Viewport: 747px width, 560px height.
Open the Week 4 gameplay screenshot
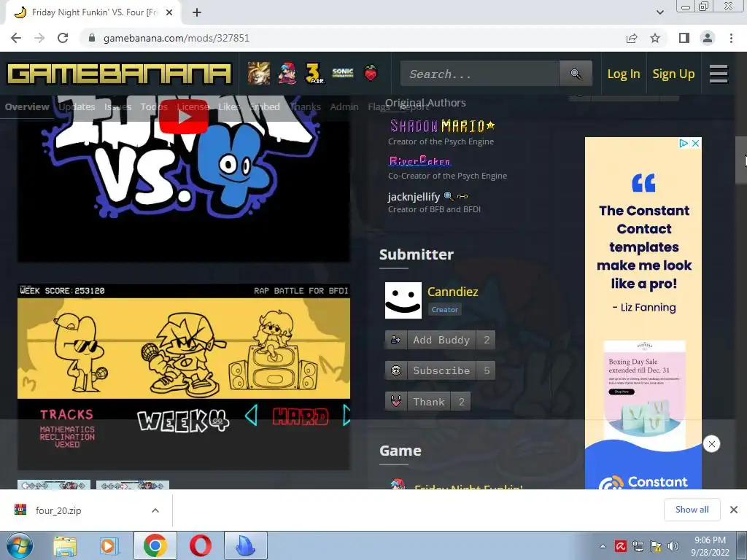[184, 377]
